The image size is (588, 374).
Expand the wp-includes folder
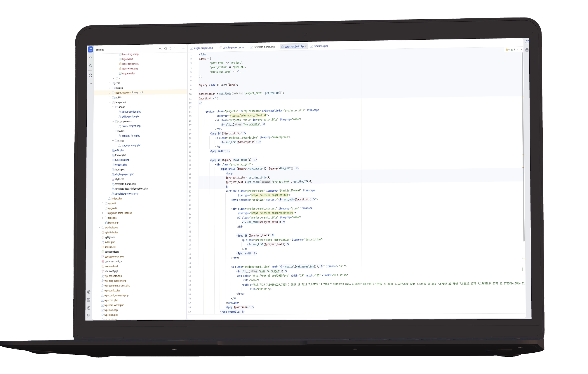tap(100, 228)
